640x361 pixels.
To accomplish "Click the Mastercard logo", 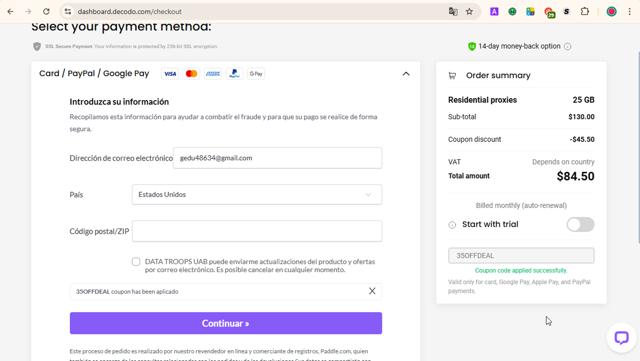I will [x=191, y=74].
